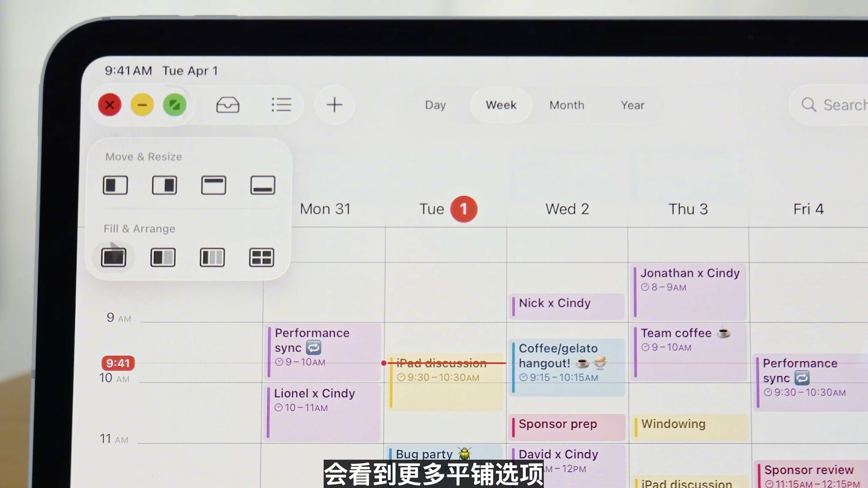Select today's Tue 1 date badge

pos(464,209)
